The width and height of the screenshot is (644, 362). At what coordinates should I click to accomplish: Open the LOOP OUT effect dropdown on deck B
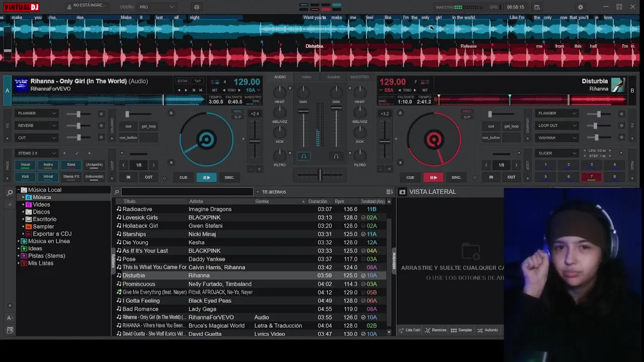[557, 126]
